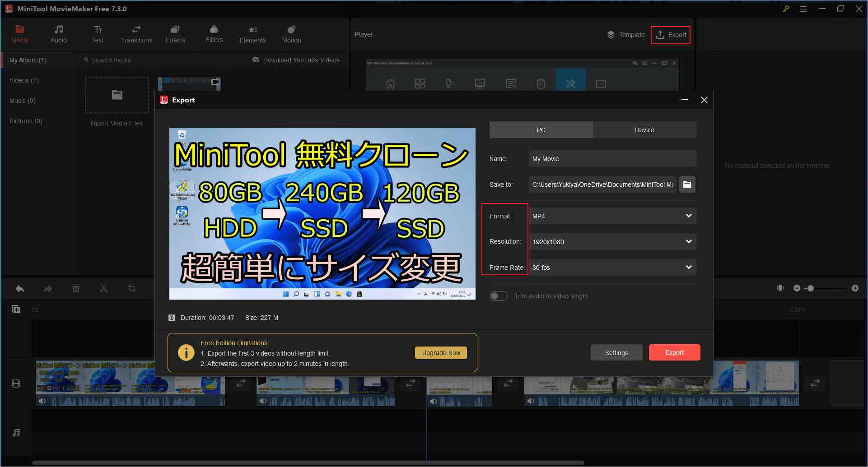The image size is (868, 467).
Task: Click transition slot after last clip
Action: pyautogui.click(x=815, y=383)
